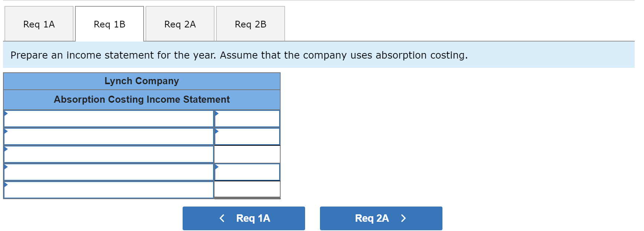Select the Lynch Company header row

[x=142, y=81]
